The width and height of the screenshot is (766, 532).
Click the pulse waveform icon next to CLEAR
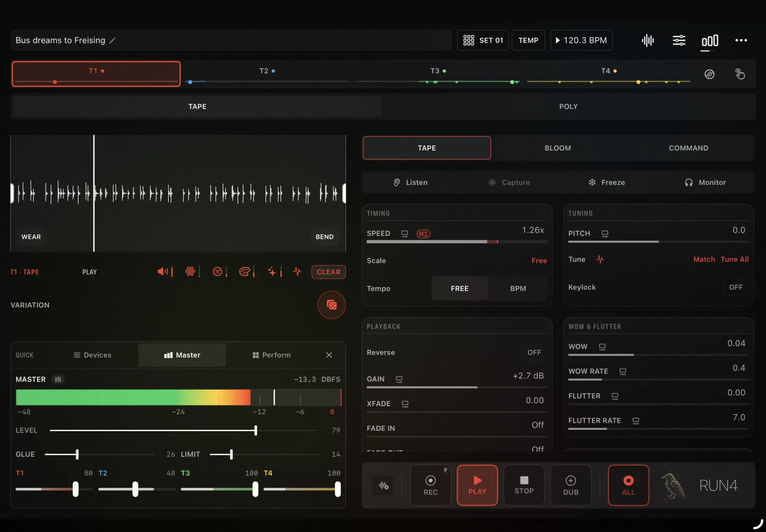pyautogui.click(x=297, y=271)
